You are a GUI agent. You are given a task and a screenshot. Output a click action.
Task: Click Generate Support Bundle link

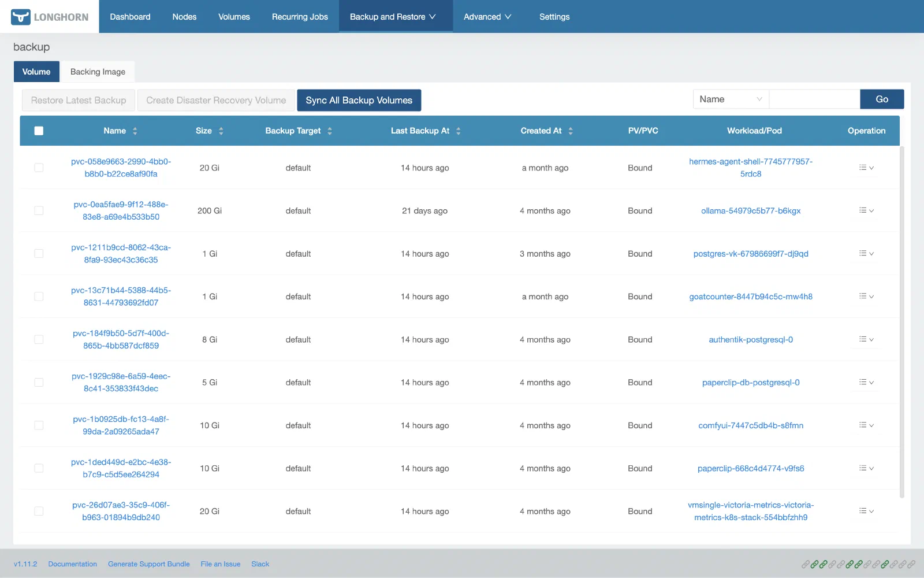(x=148, y=564)
